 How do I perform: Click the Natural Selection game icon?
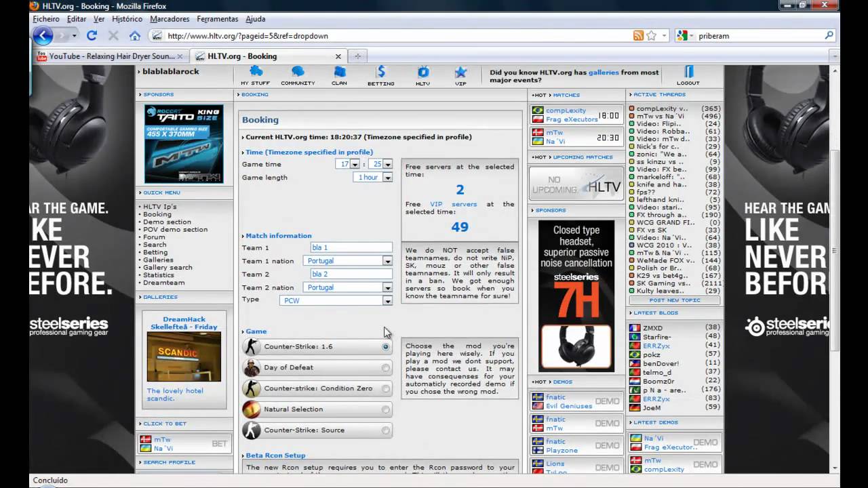(x=252, y=409)
